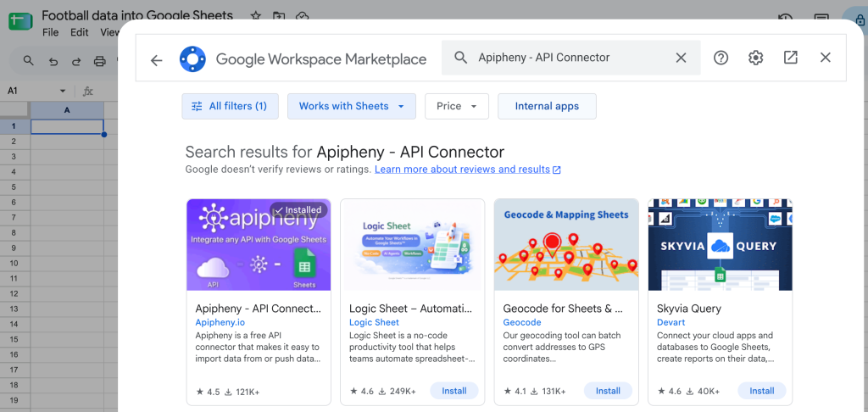Click Sheets toolbar search icon

pyautogui.click(x=28, y=61)
